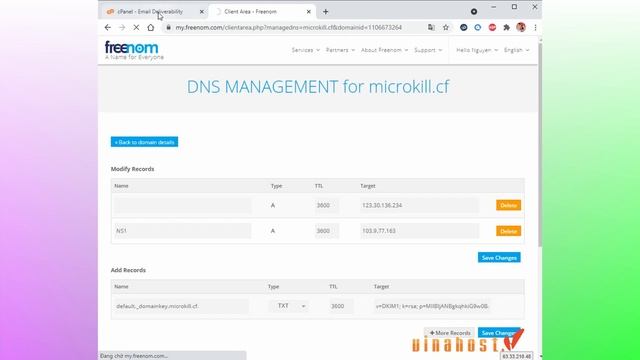Click the Add Records heading
The height and width of the screenshot is (360, 640).
pyautogui.click(x=128, y=270)
